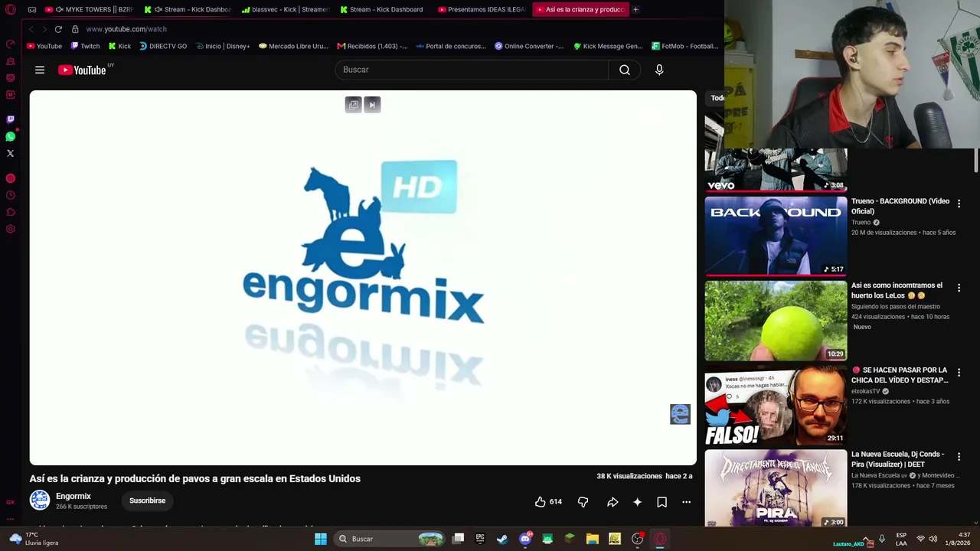980x551 pixels.
Task: Dislike the Engormix video
Action: point(583,502)
